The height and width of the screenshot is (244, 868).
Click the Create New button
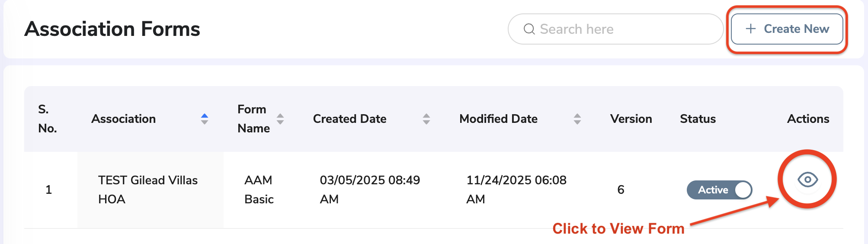[787, 29]
